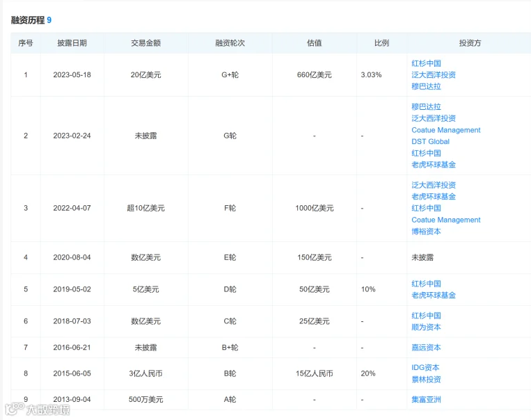
Task: Select the E轮 round cell
Action: tap(230, 257)
